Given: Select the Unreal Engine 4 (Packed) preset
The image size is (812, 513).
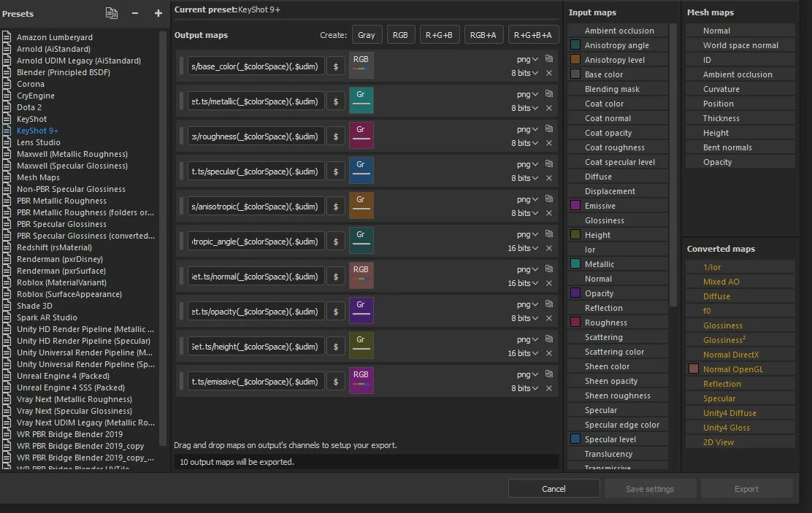Looking at the screenshot, I should (64, 376).
